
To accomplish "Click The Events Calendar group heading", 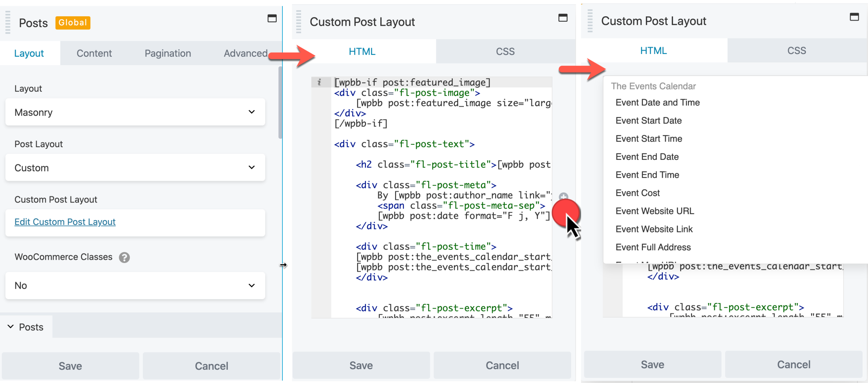I will point(653,86).
